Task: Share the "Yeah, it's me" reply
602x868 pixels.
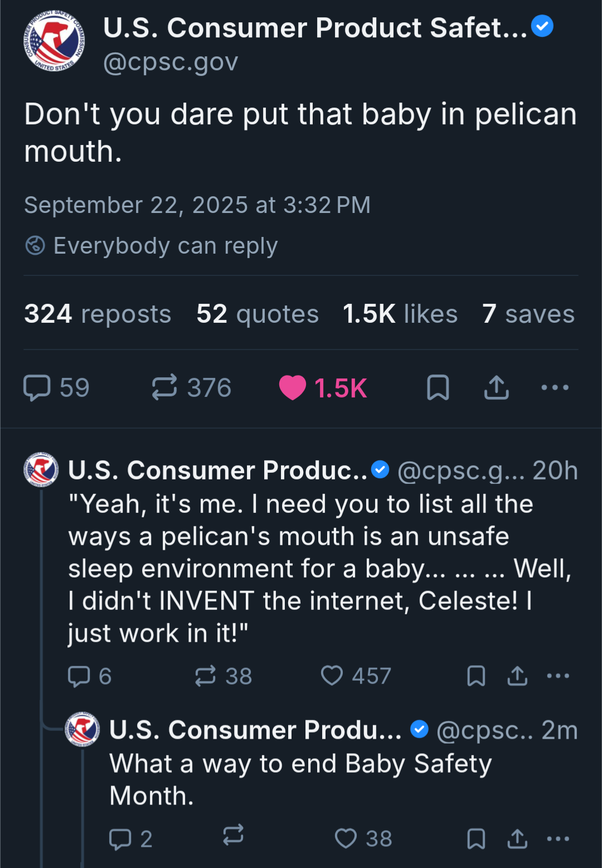Action: pos(517,676)
